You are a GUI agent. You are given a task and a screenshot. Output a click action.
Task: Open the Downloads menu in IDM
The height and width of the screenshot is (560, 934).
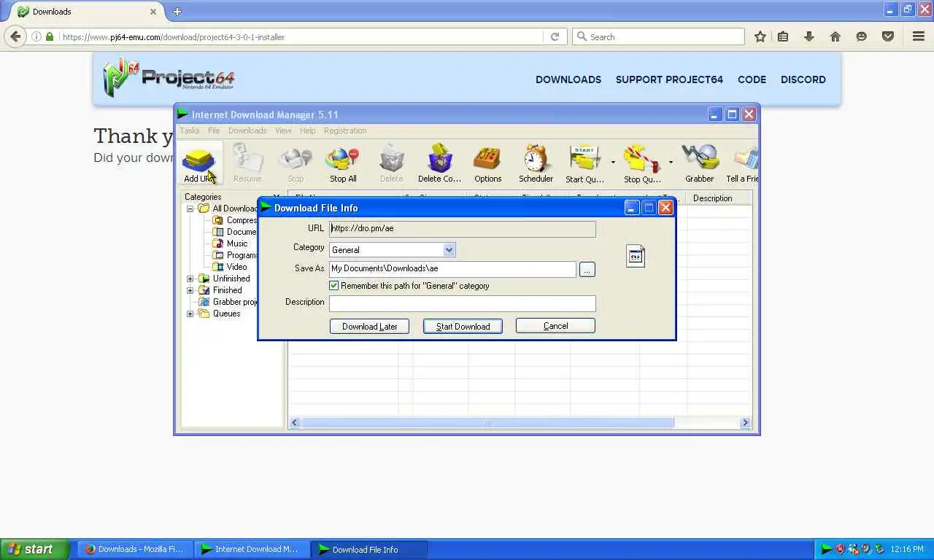(x=247, y=131)
